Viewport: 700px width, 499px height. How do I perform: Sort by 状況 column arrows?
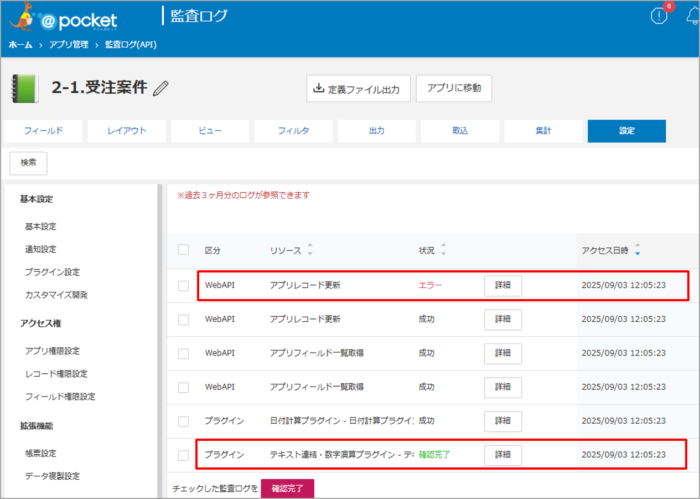click(443, 249)
